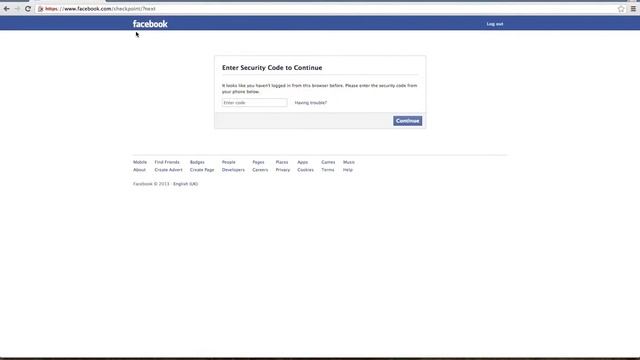The image size is (640, 360).
Task: Open the Places footer link
Action: click(282, 162)
